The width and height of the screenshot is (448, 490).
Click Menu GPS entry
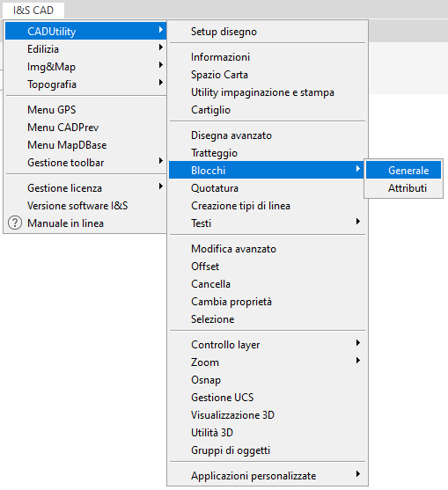click(x=85, y=110)
